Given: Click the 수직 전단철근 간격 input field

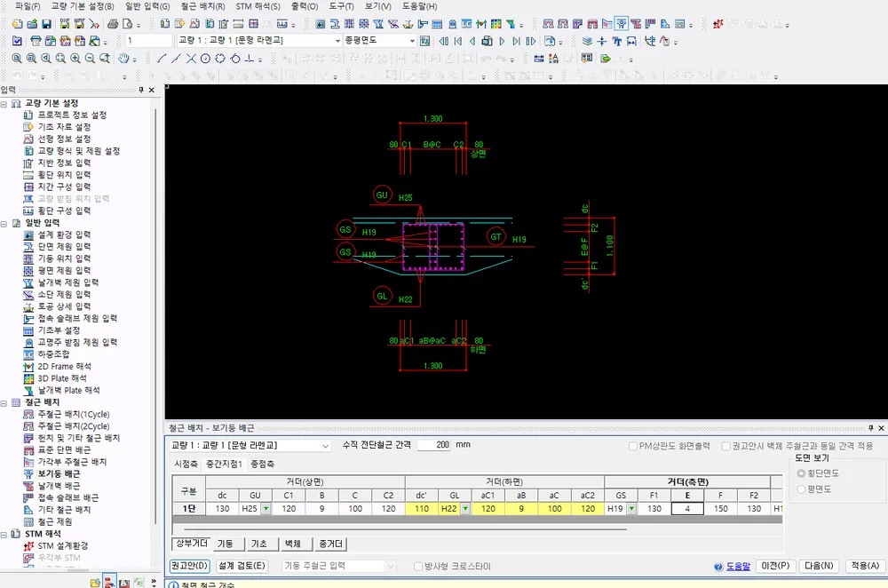Looking at the screenshot, I should coord(434,445).
